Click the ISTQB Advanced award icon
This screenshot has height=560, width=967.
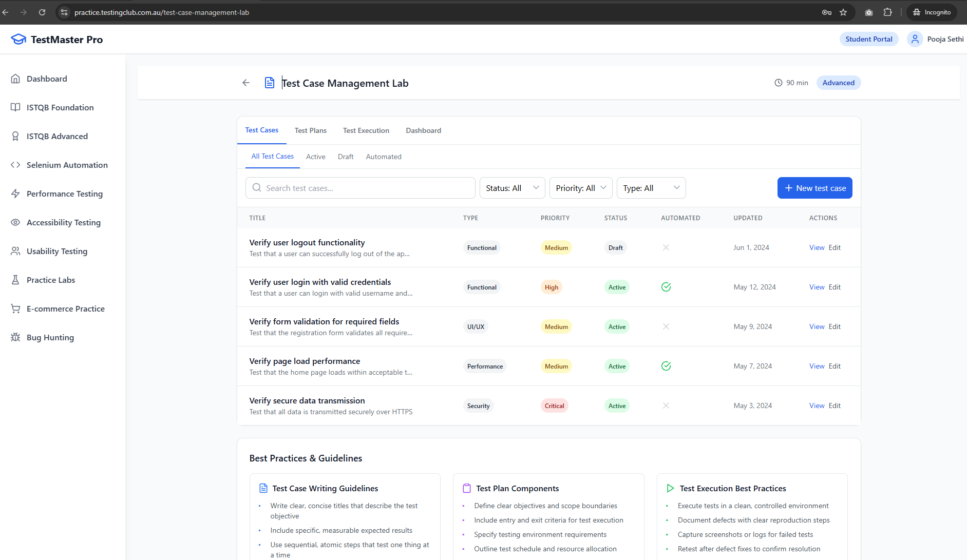pyautogui.click(x=15, y=136)
